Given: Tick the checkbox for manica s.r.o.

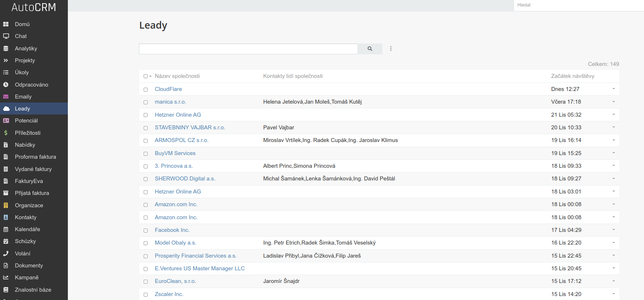Looking at the screenshot, I should click(x=145, y=102).
